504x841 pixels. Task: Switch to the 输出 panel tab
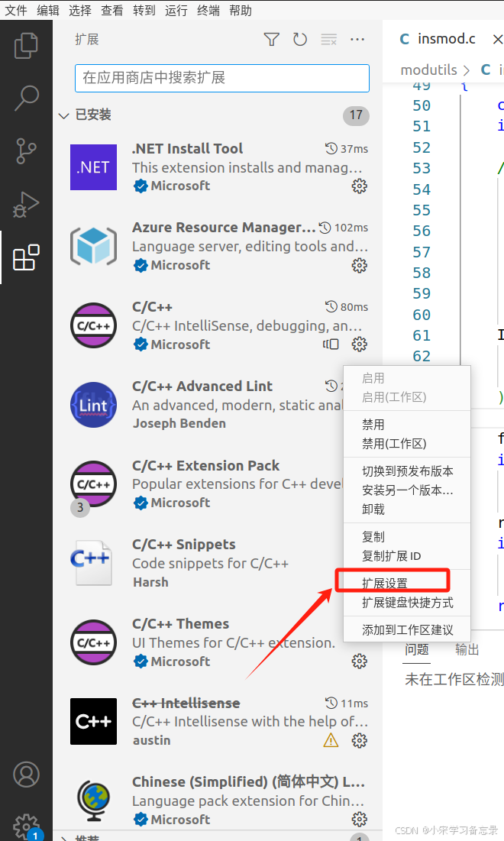pyautogui.click(x=467, y=649)
